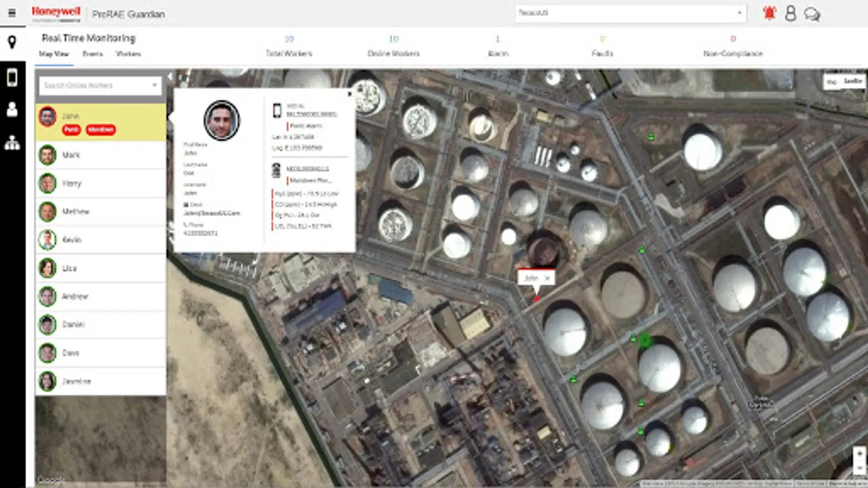Open the organization selector dropdown

point(630,14)
